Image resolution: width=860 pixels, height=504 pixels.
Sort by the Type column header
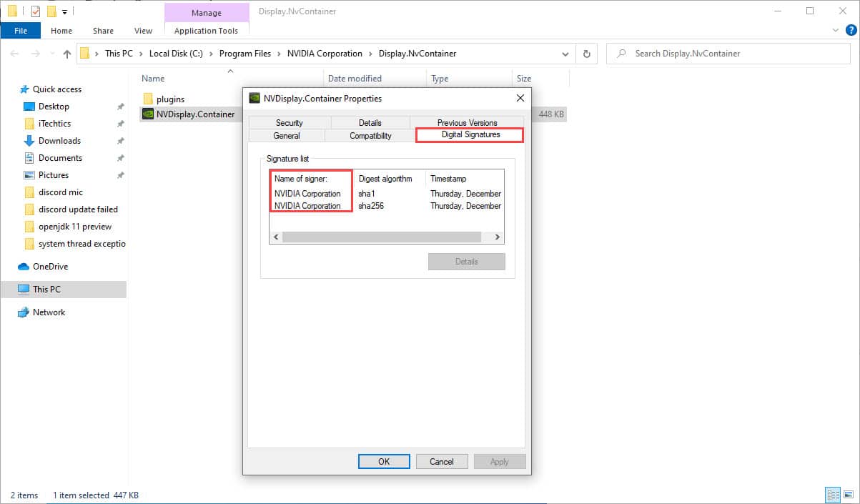click(440, 79)
